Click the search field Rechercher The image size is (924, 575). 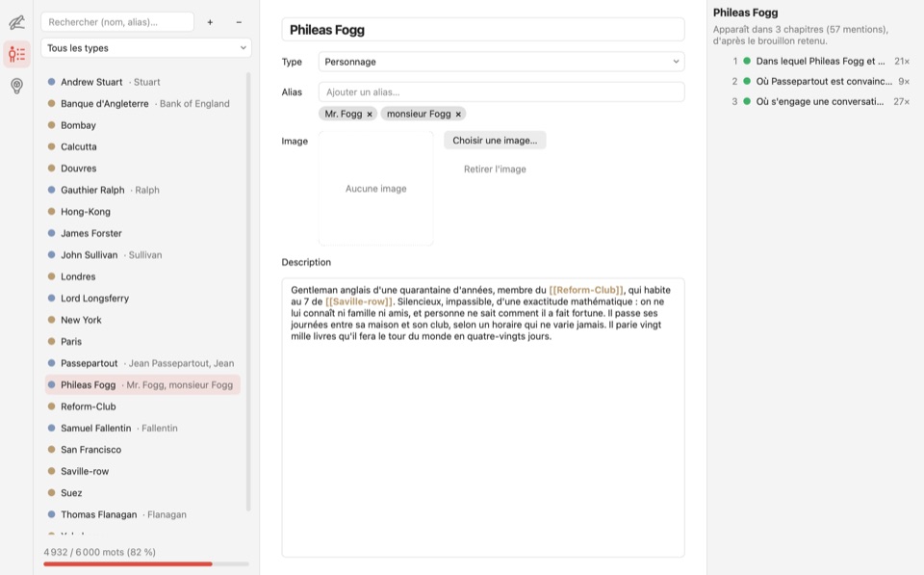117,22
